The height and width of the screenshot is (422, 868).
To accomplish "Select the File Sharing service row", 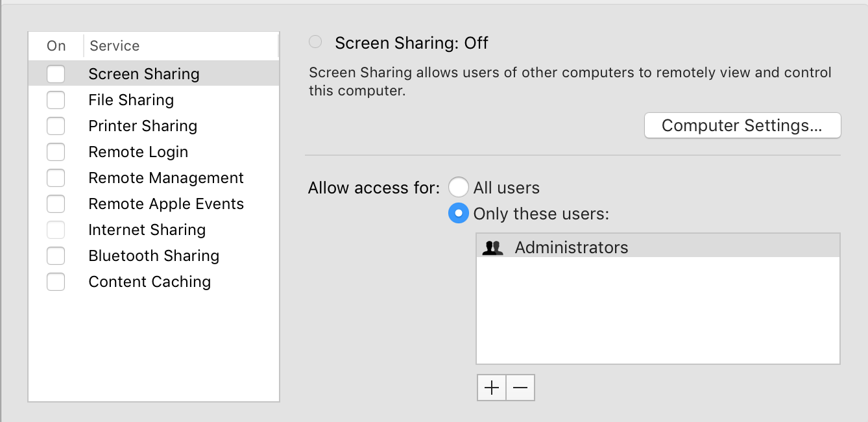I will coord(131,100).
